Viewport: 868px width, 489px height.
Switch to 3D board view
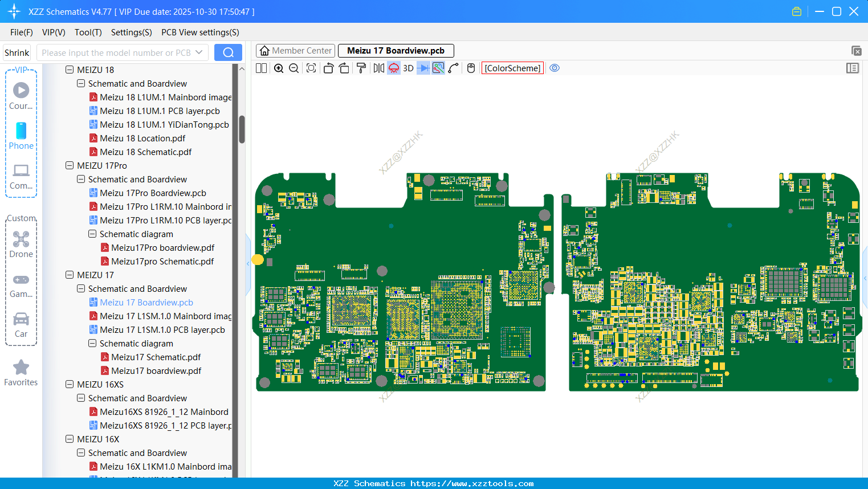click(408, 68)
